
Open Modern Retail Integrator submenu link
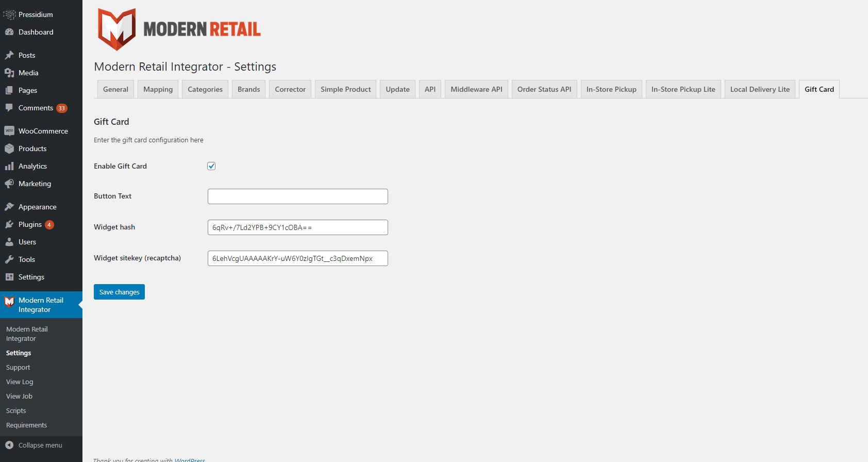pos(27,334)
